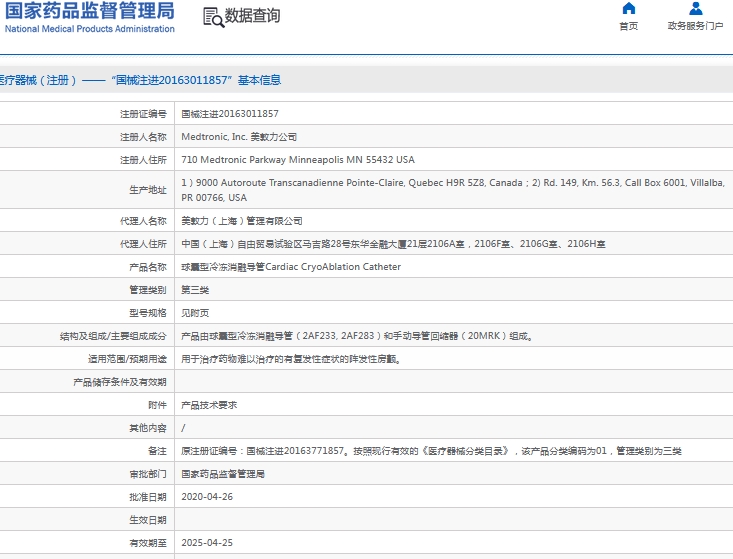Open the 首页 home icon
The image size is (733, 559).
coord(629,8)
